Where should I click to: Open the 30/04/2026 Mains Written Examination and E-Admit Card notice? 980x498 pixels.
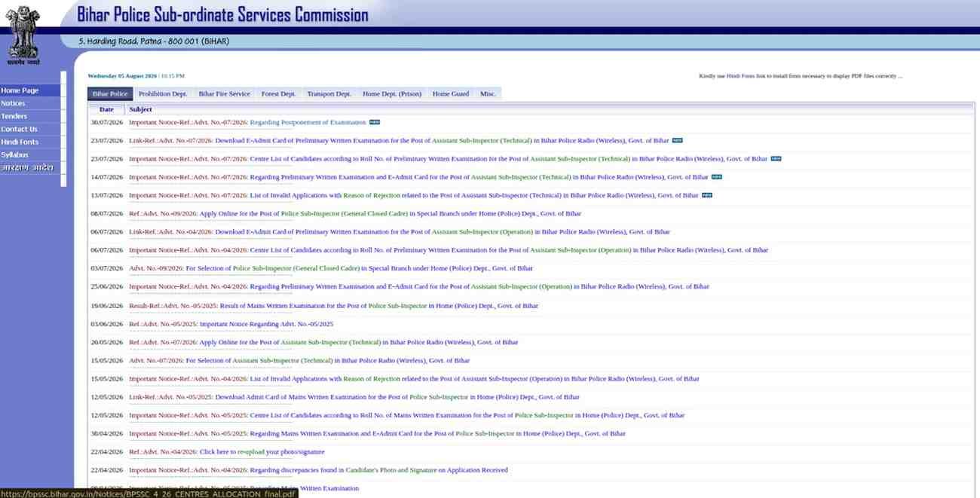(x=377, y=433)
